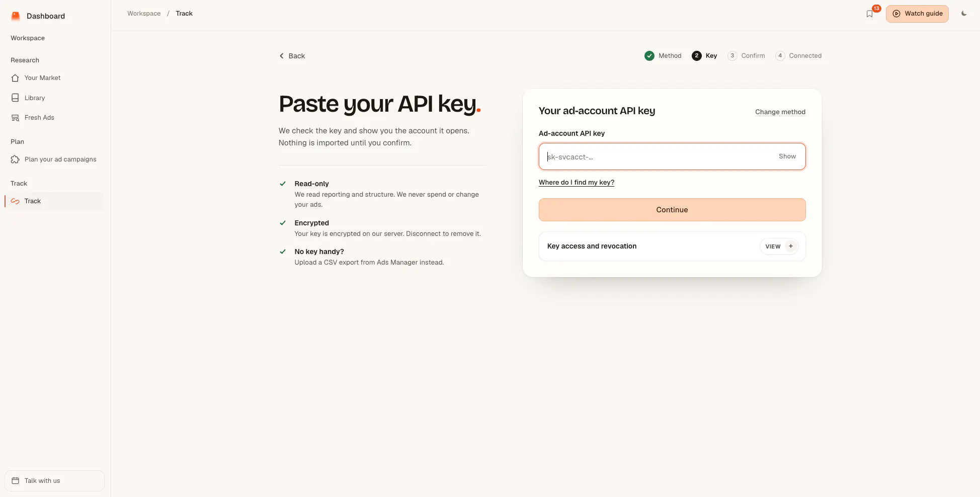Select Fresh Ads sidebar label
Viewport: 980px width, 497px height.
coord(39,118)
